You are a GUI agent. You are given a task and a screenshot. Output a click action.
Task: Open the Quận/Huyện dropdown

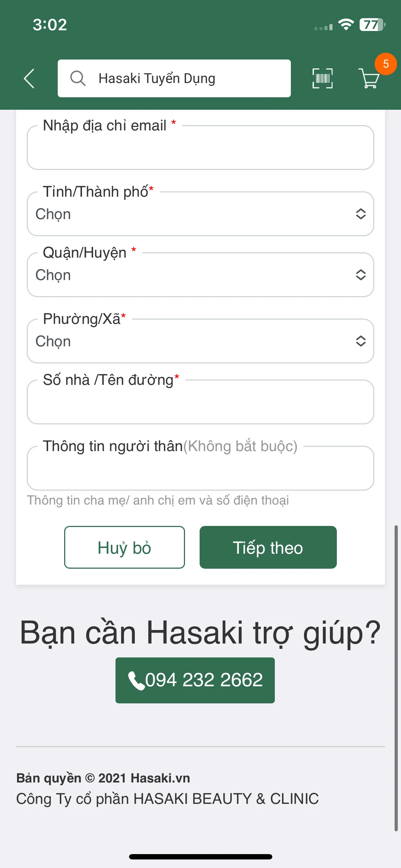(x=200, y=275)
